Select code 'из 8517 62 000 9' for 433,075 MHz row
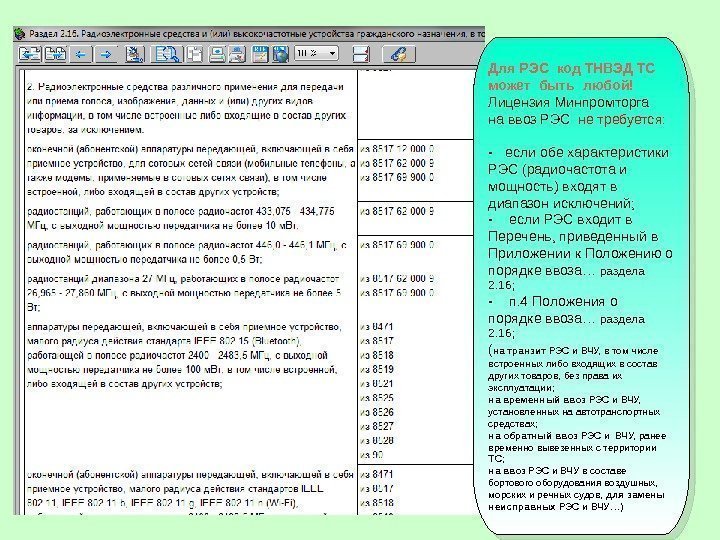This screenshot has width=720, height=540. pos(397,212)
